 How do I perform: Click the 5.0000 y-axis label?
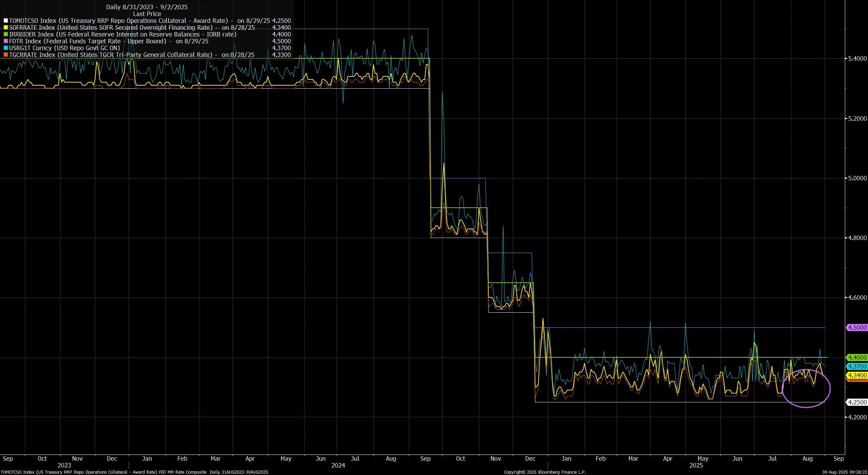click(x=857, y=178)
